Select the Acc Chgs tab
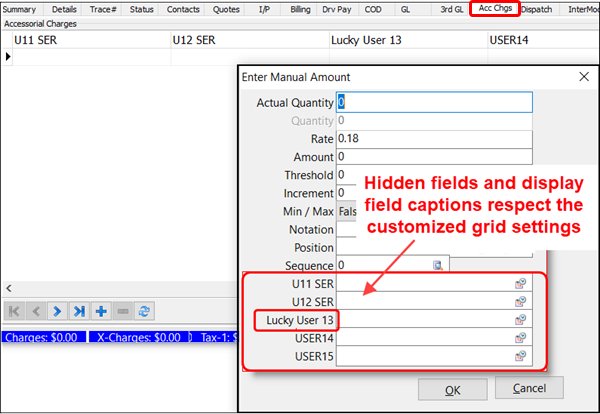This screenshot has width=600, height=414. tap(495, 8)
